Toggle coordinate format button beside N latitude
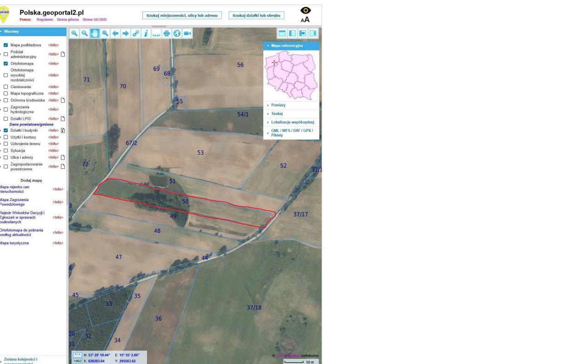 [78, 355]
